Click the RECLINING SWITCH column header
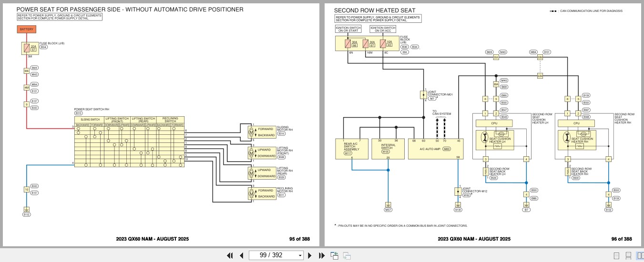The width and height of the screenshot is (644, 262). pos(170,120)
